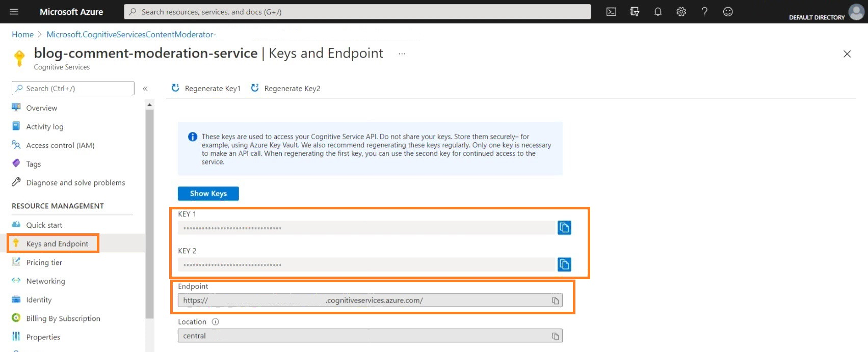
Task: Collapse the left resource menu
Action: (x=145, y=89)
